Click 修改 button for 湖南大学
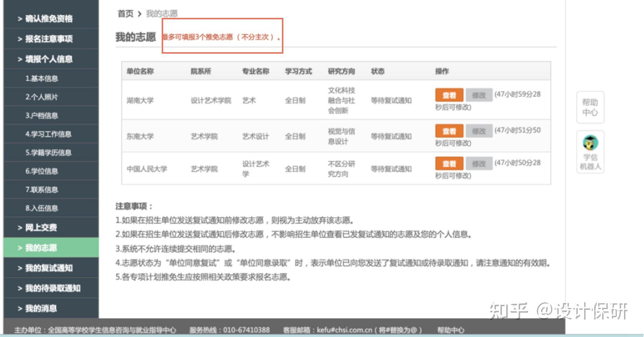Image resolution: width=644 pixels, height=337 pixels. 479,95
